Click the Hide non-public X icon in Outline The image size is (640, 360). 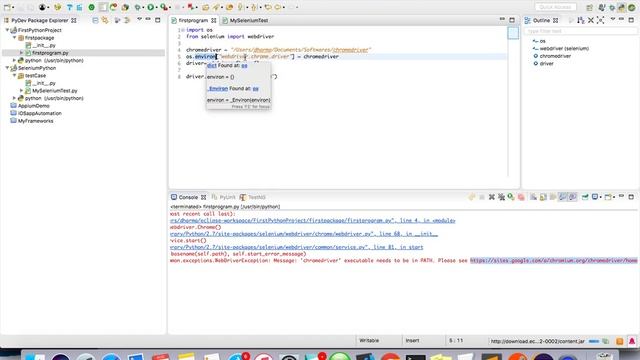coord(591,20)
